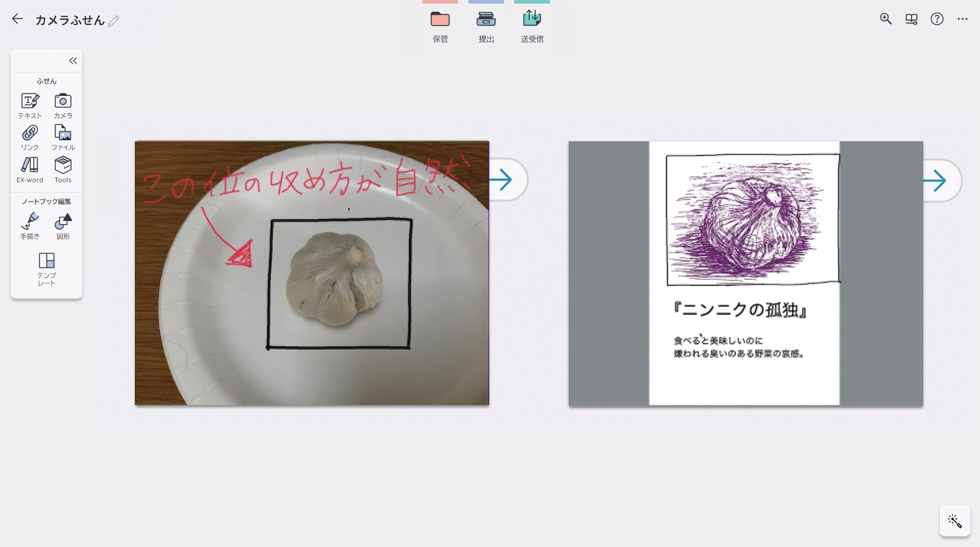Add a リンク sticky note
The height and width of the screenshot is (547, 980).
pyautogui.click(x=30, y=138)
